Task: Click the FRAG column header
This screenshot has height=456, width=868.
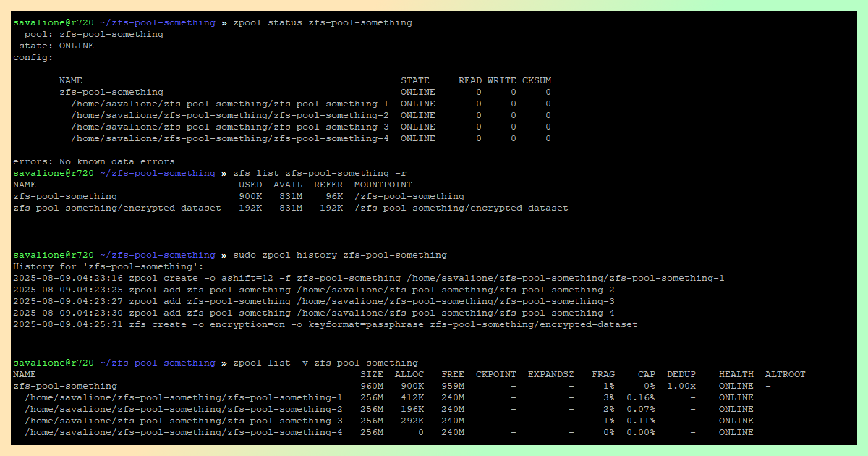Action: [603, 374]
